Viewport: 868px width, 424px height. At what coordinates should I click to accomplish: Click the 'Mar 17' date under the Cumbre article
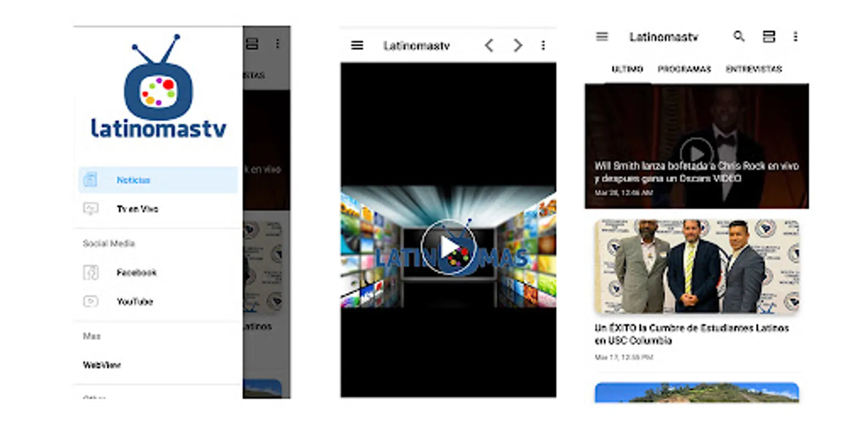tap(624, 357)
